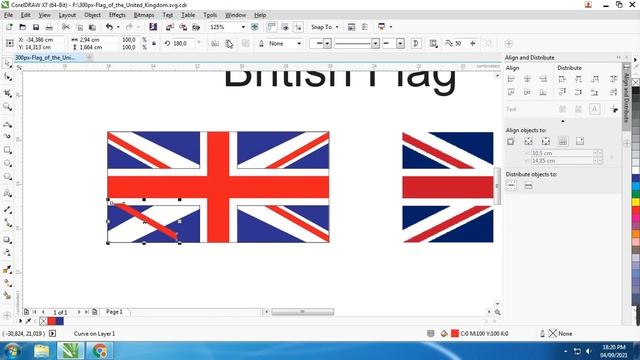Choose Align objects to Grid option
Viewport: 640px width, 360px height.
click(x=563, y=142)
